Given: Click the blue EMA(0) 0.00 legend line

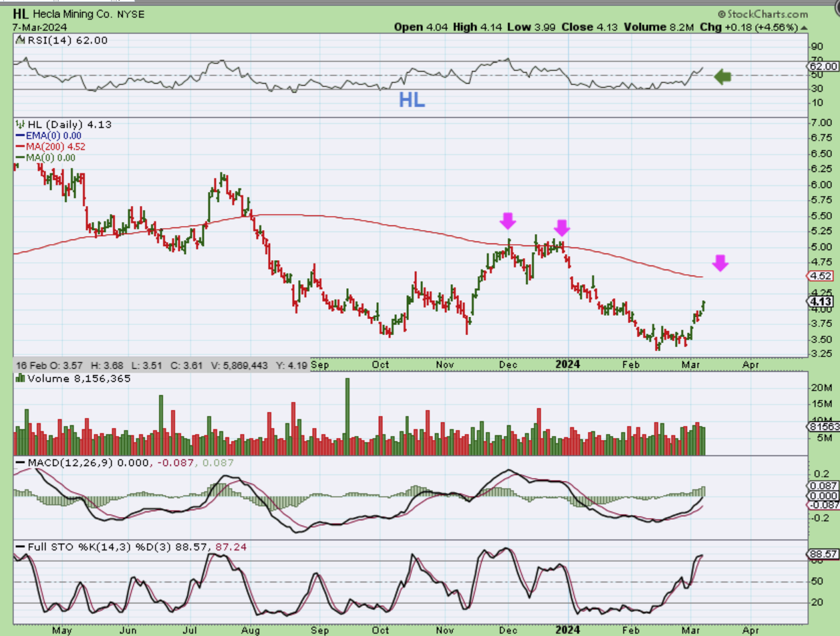Looking at the screenshot, I should [47, 135].
